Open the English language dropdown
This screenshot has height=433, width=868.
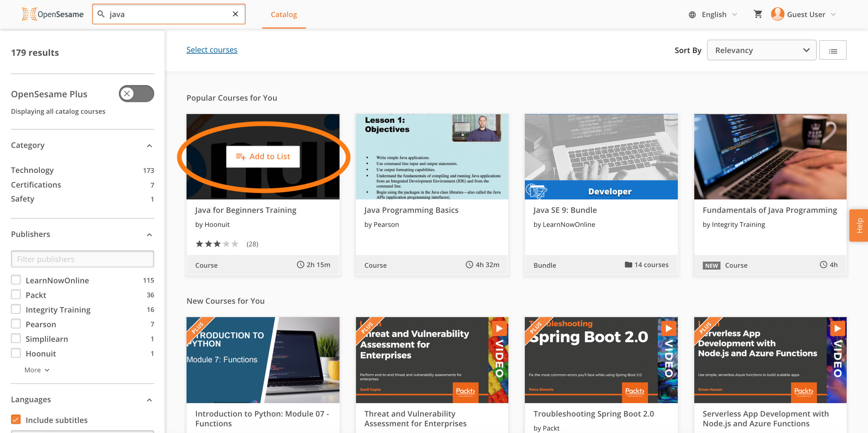719,15
